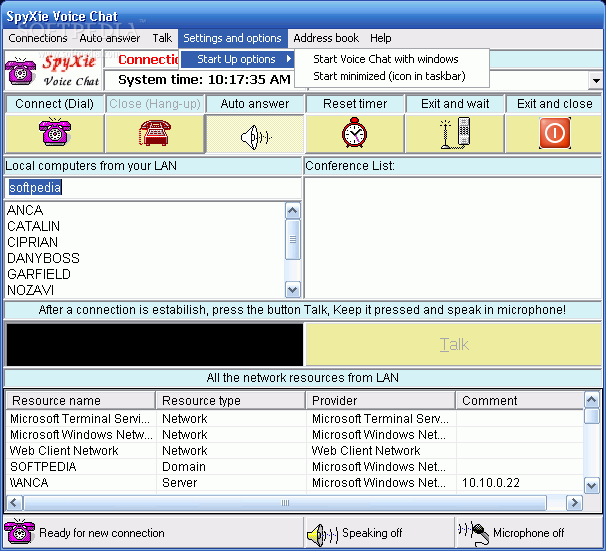Screen dimensions: 606x551
Task: Click computers list scroll down arrow
Action: (293, 289)
